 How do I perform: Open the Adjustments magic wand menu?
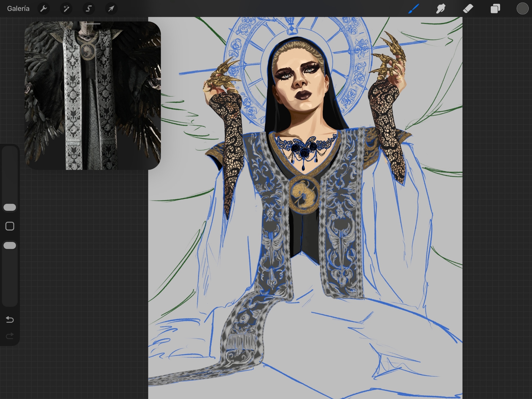point(66,9)
